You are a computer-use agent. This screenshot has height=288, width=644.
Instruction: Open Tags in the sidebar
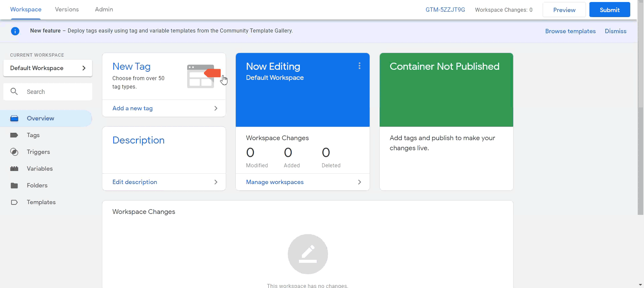pyautogui.click(x=46, y=135)
